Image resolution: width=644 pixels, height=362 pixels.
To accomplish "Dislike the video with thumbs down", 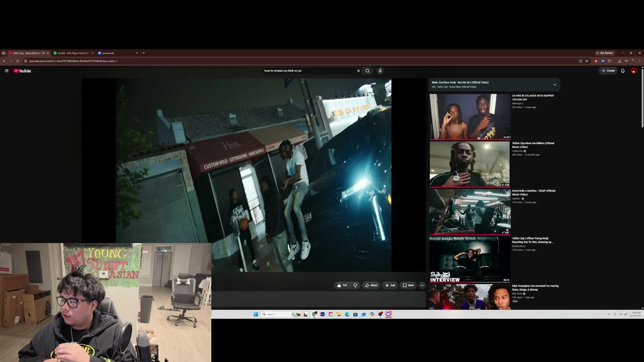I will pos(355,286).
